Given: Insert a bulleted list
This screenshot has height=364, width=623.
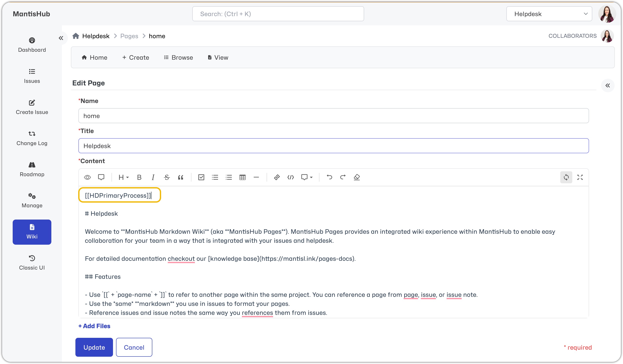Looking at the screenshot, I should click(x=215, y=177).
